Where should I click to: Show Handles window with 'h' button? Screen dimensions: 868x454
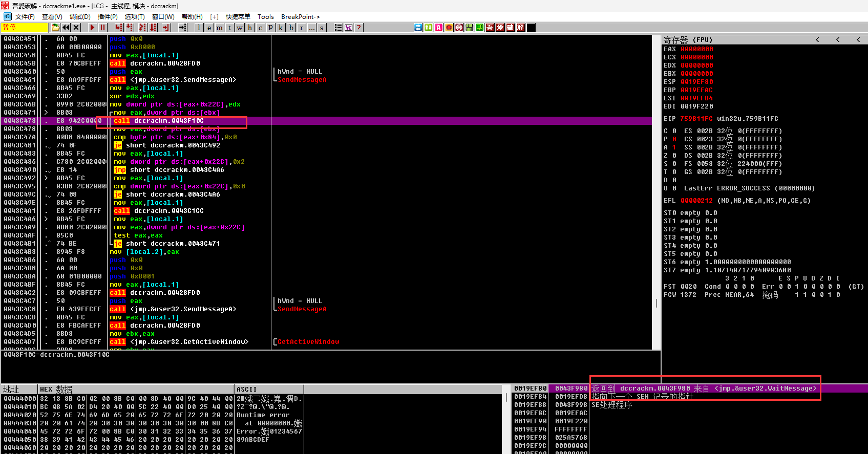coord(250,28)
